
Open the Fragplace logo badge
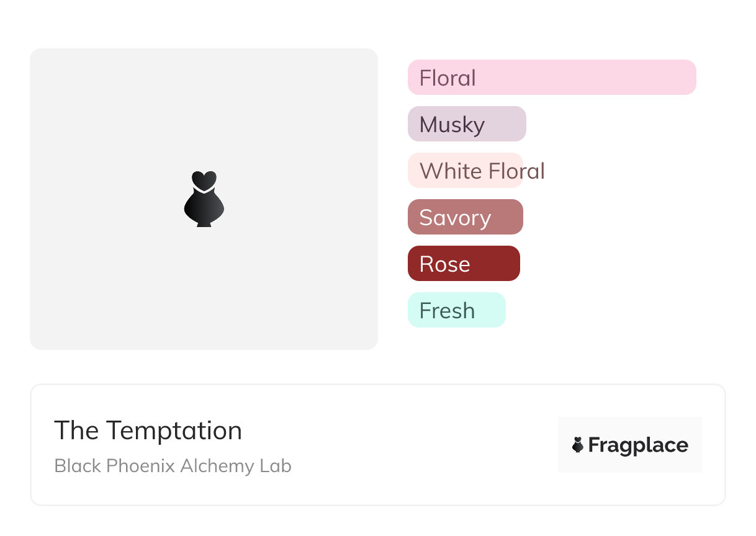[x=630, y=445]
